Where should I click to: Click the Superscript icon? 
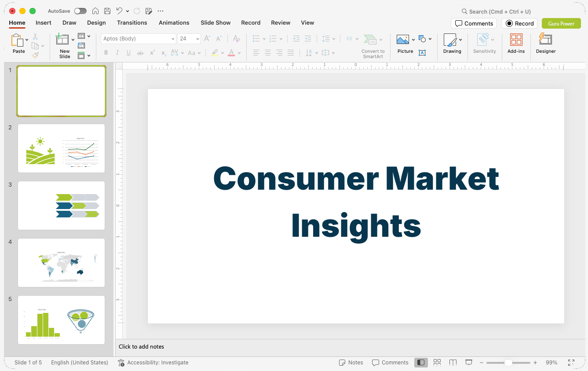coord(152,53)
